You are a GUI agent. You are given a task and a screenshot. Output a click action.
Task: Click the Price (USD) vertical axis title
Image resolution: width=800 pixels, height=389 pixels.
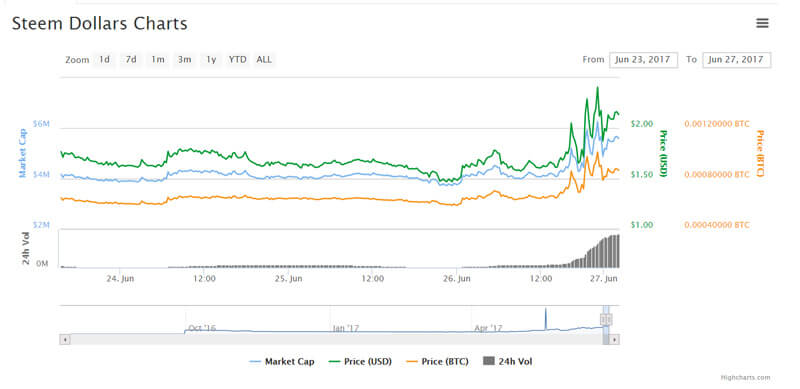(663, 153)
